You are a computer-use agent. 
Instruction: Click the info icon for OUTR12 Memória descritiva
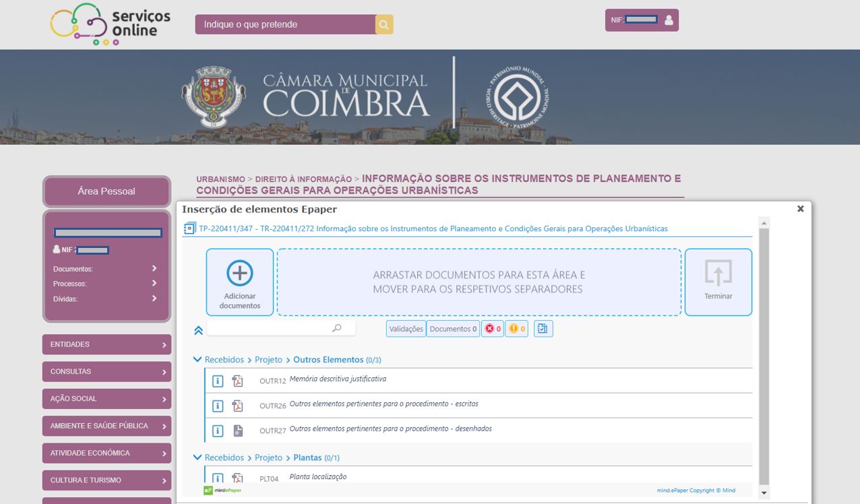[217, 381]
